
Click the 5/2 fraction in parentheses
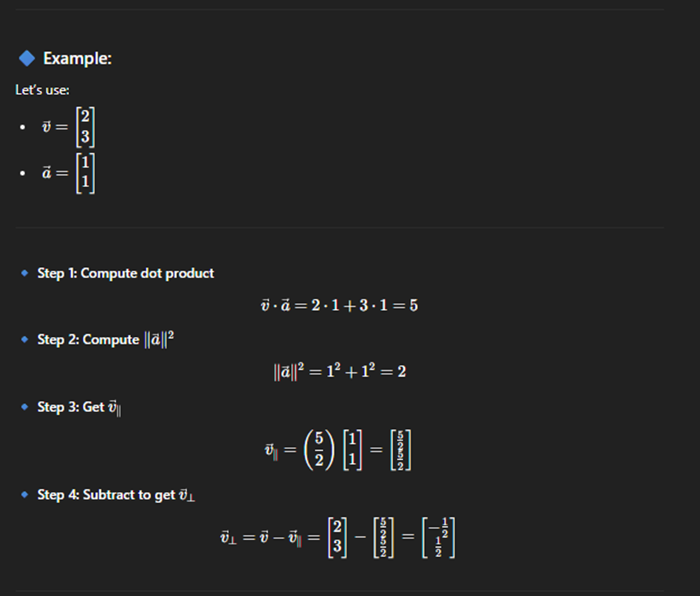(x=319, y=450)
